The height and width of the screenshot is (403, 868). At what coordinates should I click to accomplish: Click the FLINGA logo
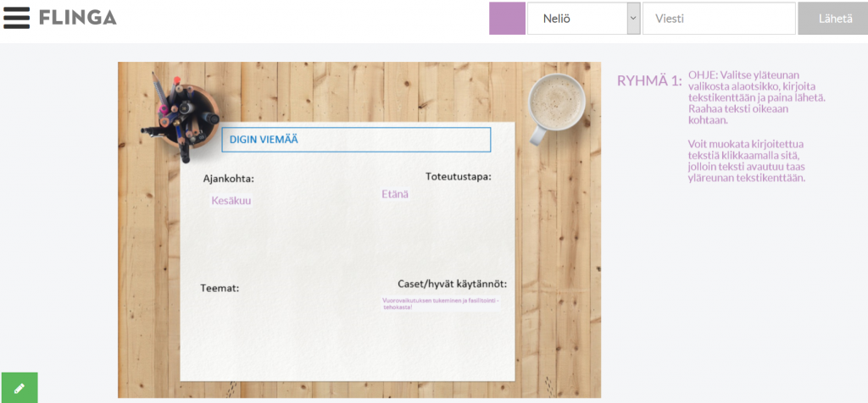pyautogui.click(x=77, y=18)
